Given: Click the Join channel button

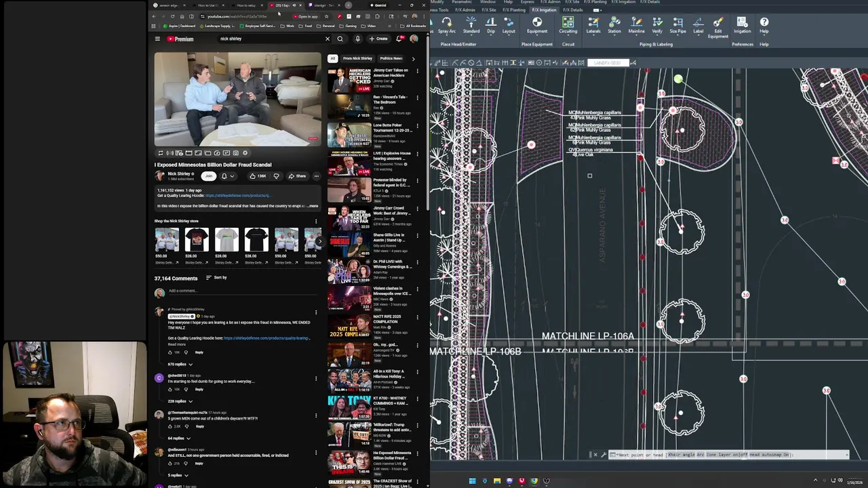Looking at the screenshot, I should (x=208, y=176).
